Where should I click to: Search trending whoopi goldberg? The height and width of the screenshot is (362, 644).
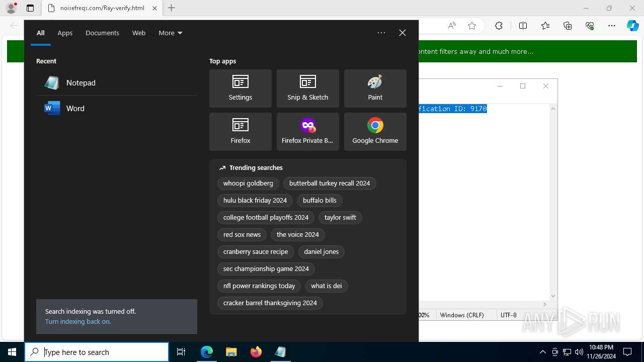coord(248,184)
